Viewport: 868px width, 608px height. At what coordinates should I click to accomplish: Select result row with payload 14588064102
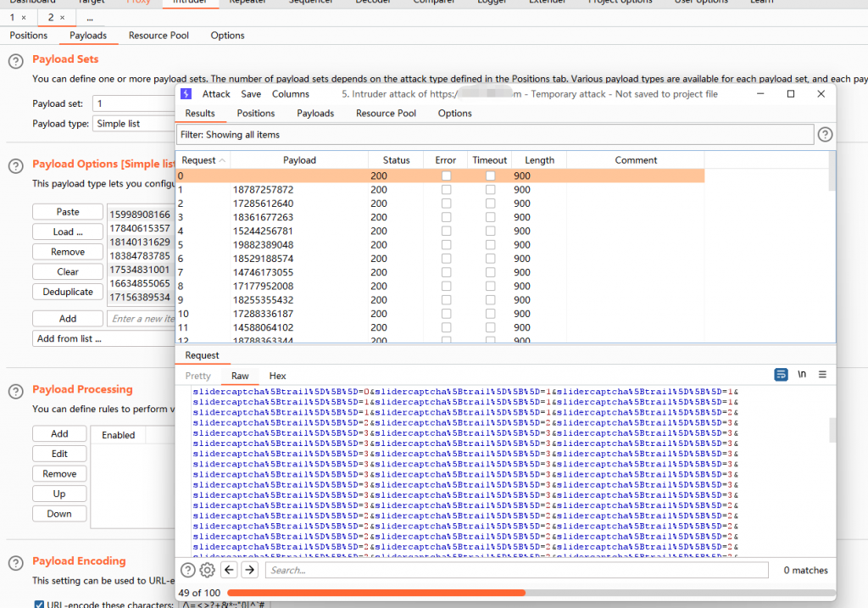point(440,327)
